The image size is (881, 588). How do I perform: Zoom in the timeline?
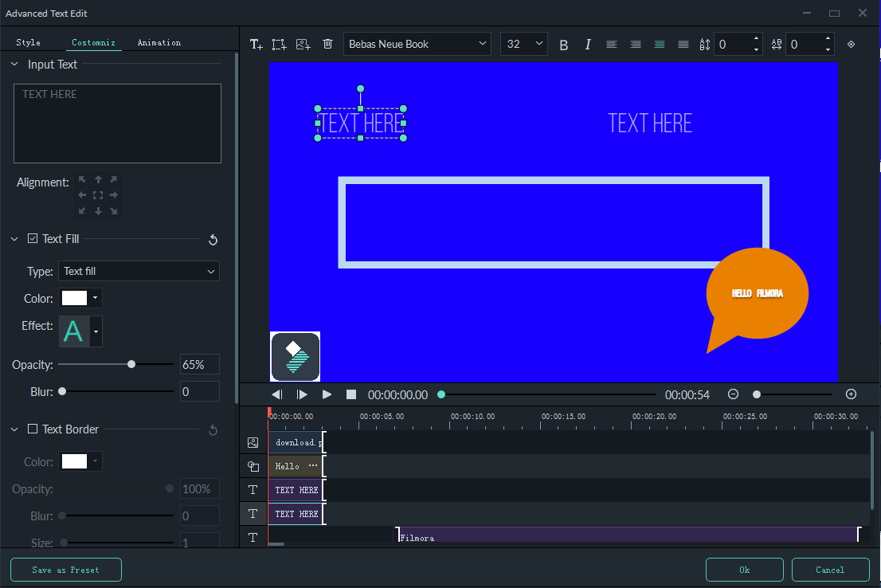pyautogui.click(x=852, y=394)
